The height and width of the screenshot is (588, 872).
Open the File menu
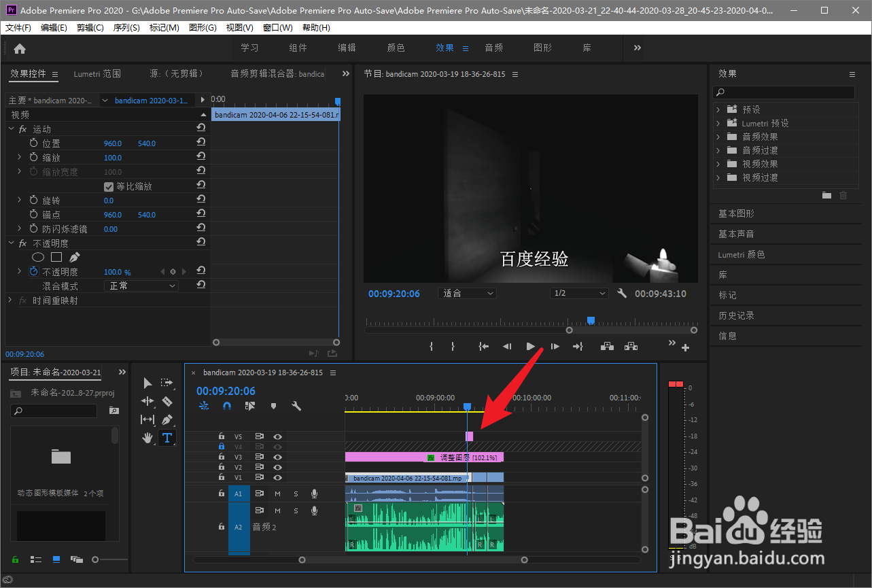(x=18, y=28)
